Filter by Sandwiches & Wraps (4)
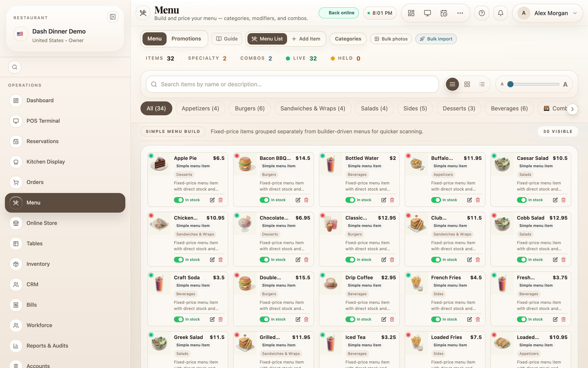 (x=313, y=108)
